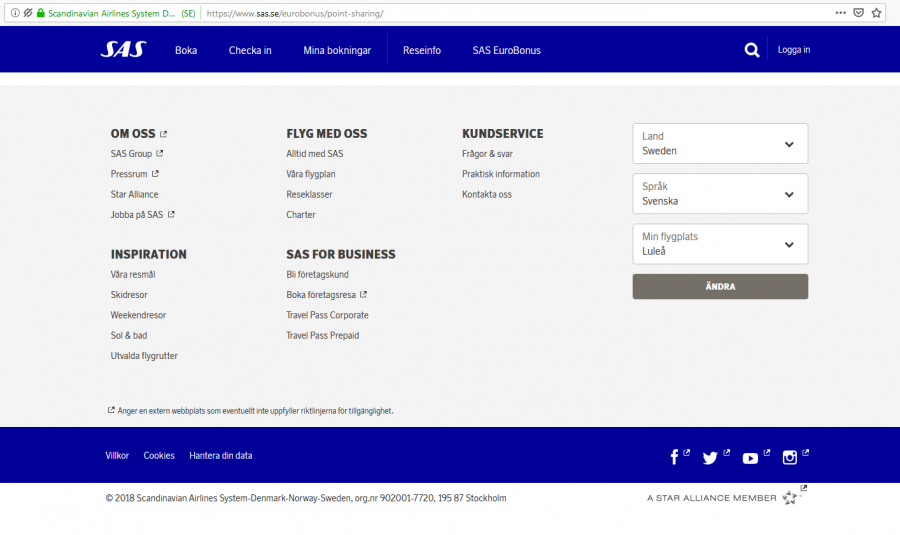
Task: Show site info via green padlock
Action: (x=41, y=13)
